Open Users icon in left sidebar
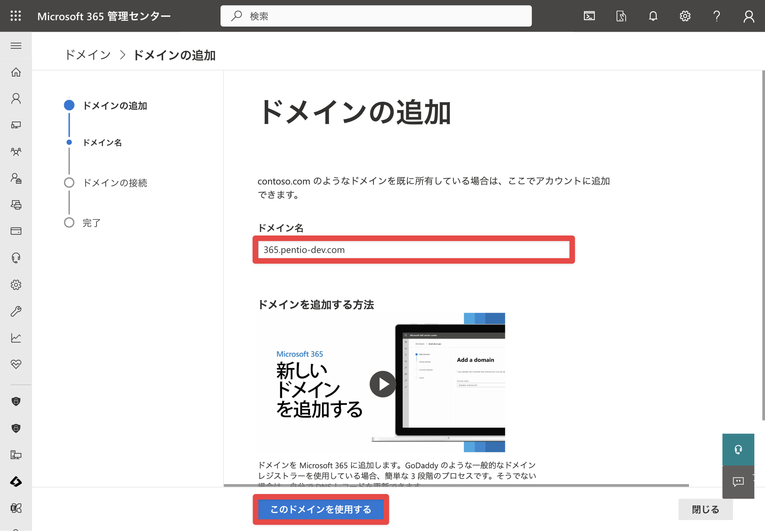Screen dimensions: 765x532 pos(16,98)
